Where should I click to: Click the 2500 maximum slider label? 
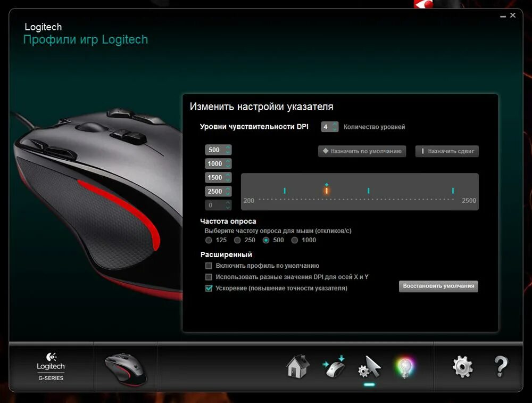[x=469, y=201]
